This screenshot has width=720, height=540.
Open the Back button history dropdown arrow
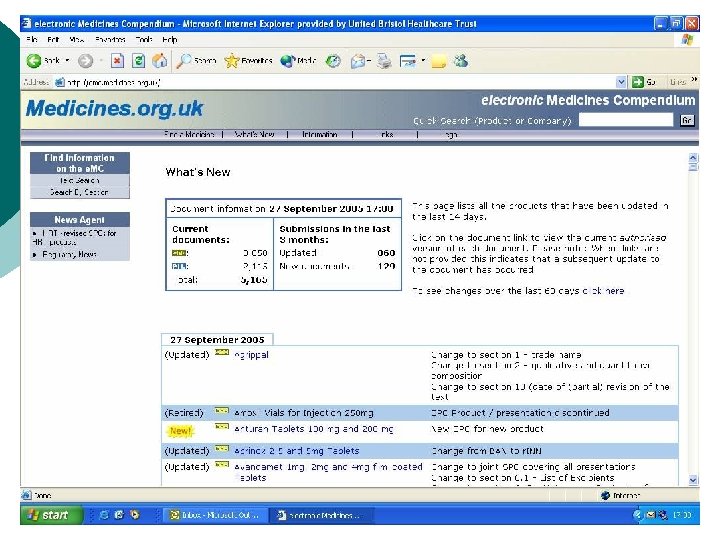point(67,61)
